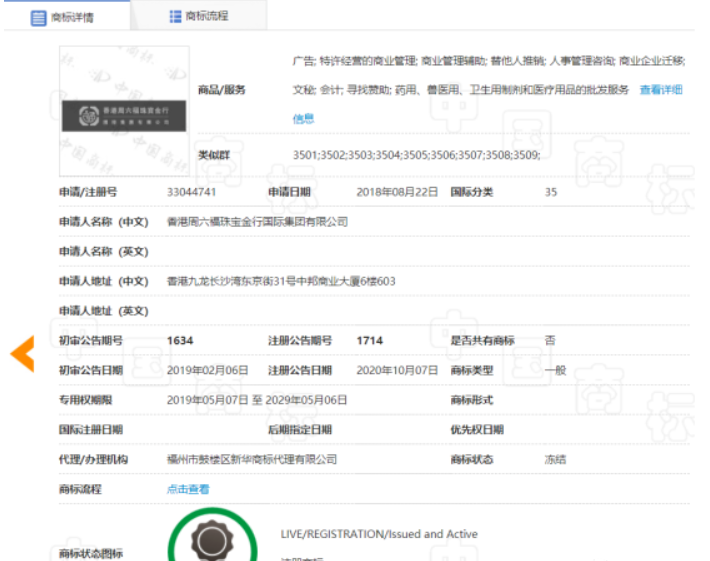This screenshot has width=710, height=561.
Task: Click the 国际分类 label
Action: [x=471, y=192]
